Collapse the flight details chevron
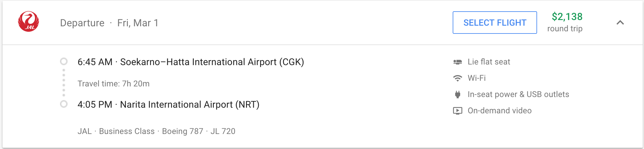644x149 pixels. (620, 23)
